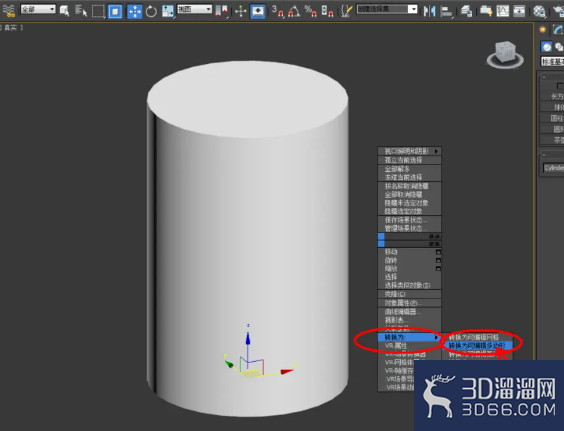Toggle Window/Crossing selection mode
The height and width of the screenshot is (431, 564).
(x=115, y=11)
